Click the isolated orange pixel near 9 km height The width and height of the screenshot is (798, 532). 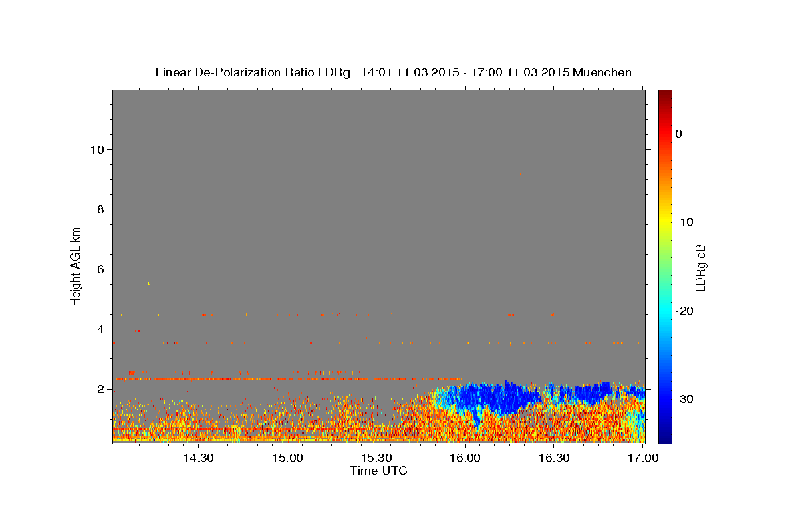pyautogui.click(x=520, y=174)
